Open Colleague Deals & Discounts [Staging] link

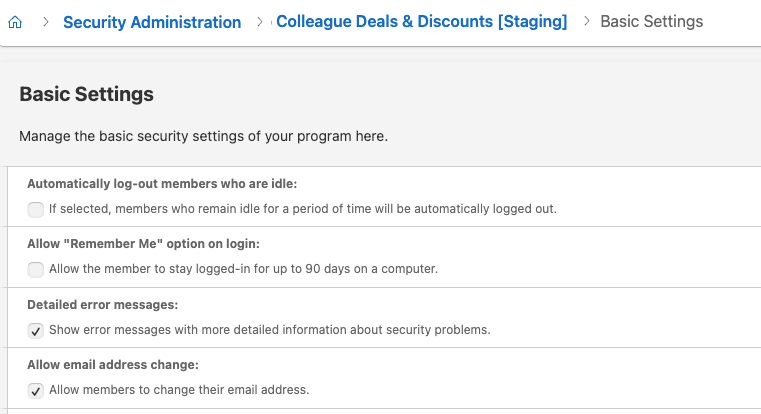click(421, 21)
